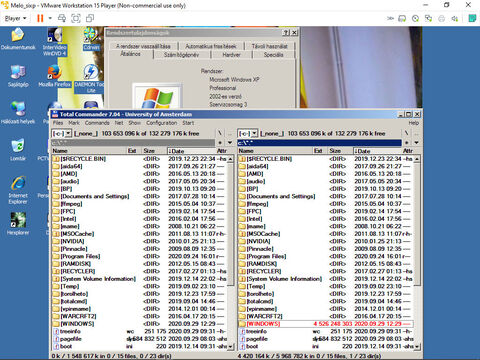The height and width of the screenshot is (360, 480).
Task: Open left panel directory history arrow
Action: [x=230, y=143]
